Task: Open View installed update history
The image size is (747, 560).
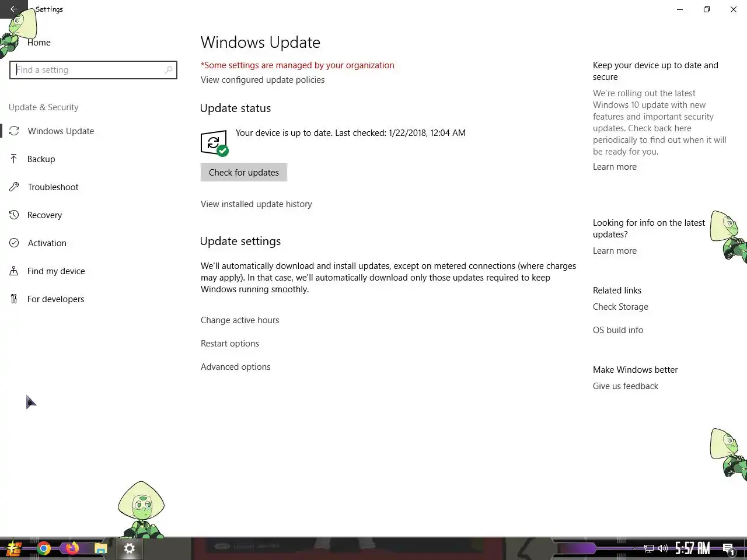Action: [x=256, y=204]
